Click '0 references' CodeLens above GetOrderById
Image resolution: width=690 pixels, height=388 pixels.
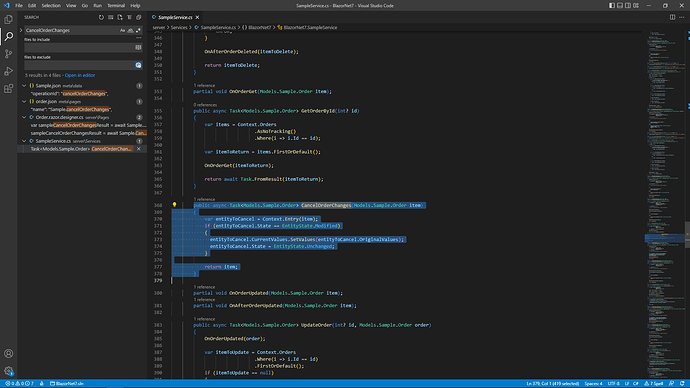[x=205, y=105]
